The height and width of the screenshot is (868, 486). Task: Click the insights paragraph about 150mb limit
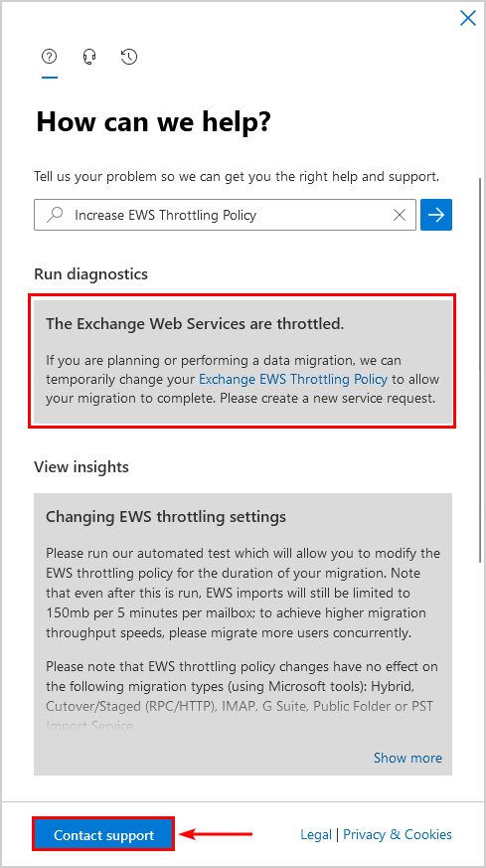pyautogui.click(x=241, y=593)
